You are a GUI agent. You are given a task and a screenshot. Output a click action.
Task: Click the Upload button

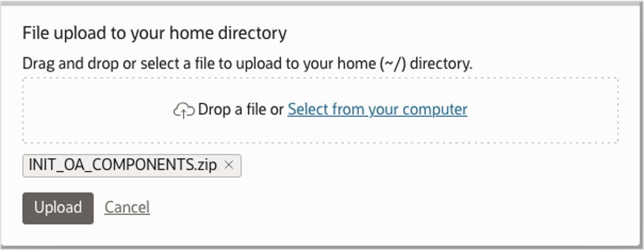point(58,208)
